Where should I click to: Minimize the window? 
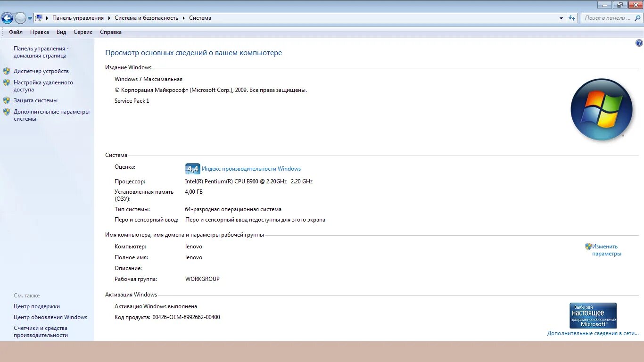(x=604, y=5)
